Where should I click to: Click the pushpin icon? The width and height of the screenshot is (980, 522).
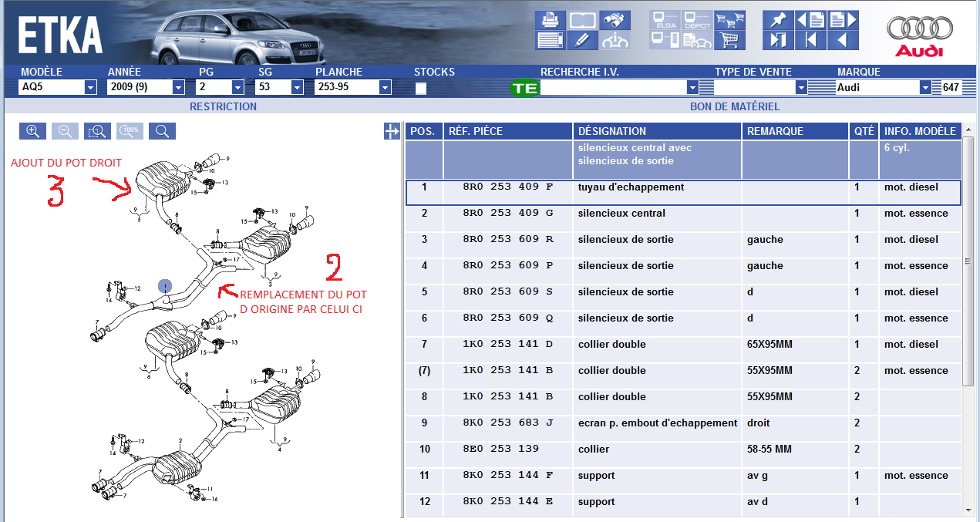[779, 20]
